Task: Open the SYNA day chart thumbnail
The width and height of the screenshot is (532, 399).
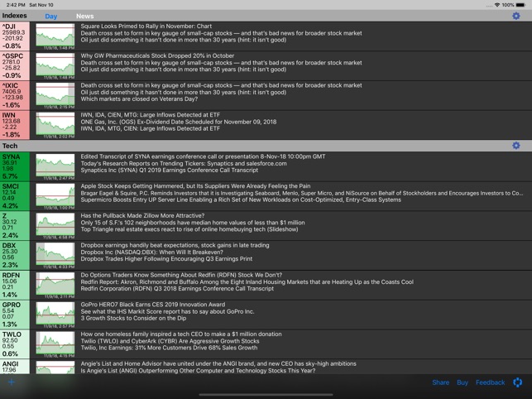Action: [55, 166]
